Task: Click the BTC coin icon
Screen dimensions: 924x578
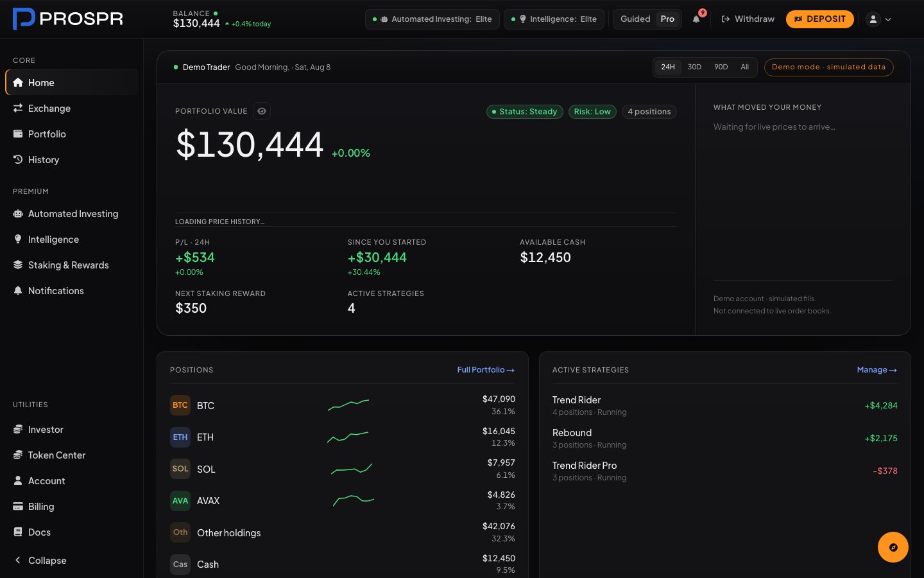Action: point(180,405)
